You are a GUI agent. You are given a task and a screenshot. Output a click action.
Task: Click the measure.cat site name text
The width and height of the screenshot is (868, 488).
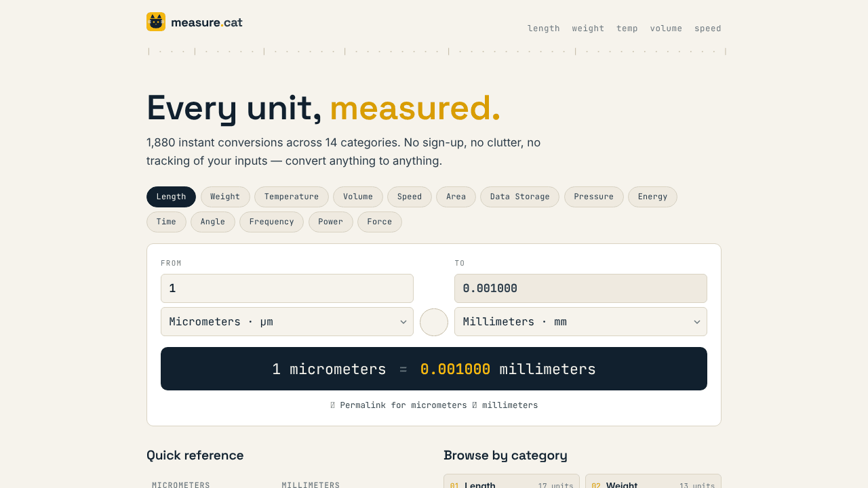pyautogui.click(x=207, y=22)
